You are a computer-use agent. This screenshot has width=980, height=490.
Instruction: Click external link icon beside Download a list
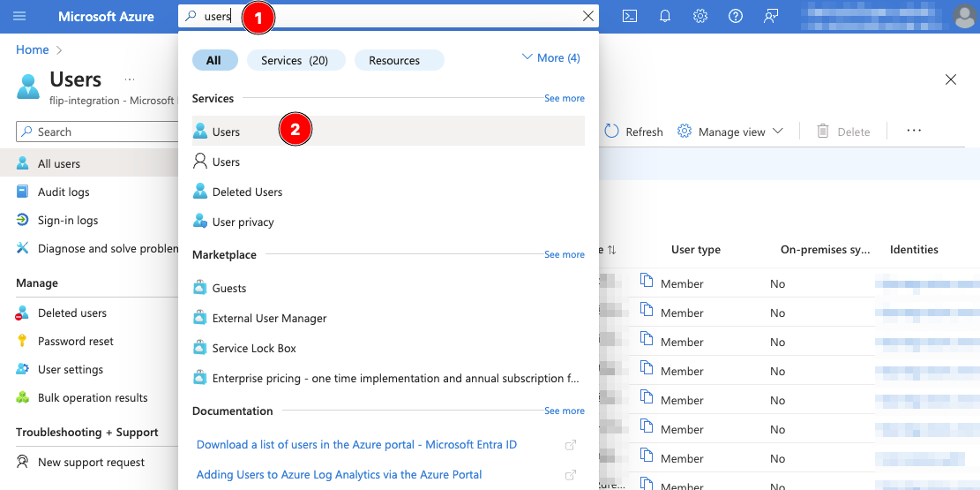[x=570, y=445]
